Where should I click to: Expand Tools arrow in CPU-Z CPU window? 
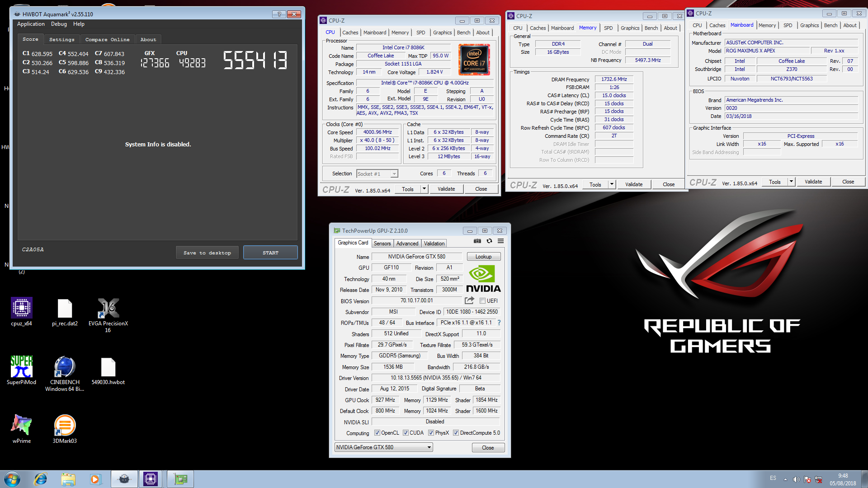(424, 189)
